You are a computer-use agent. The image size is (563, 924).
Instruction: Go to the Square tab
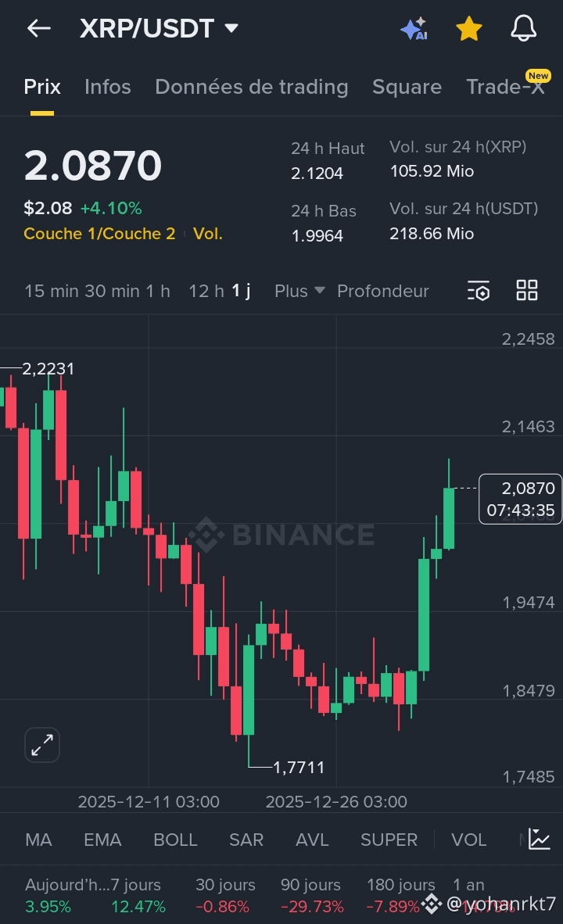407,87
